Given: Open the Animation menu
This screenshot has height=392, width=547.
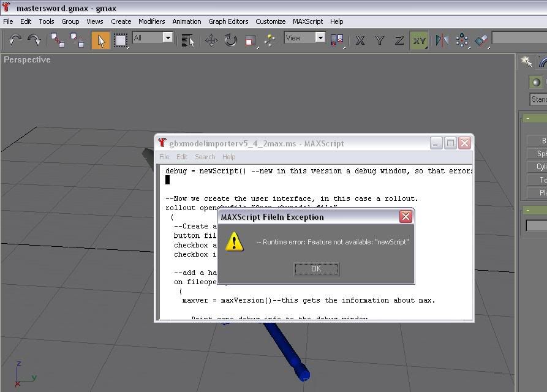Looking at the screenshot, I should [x=187, y=21].
